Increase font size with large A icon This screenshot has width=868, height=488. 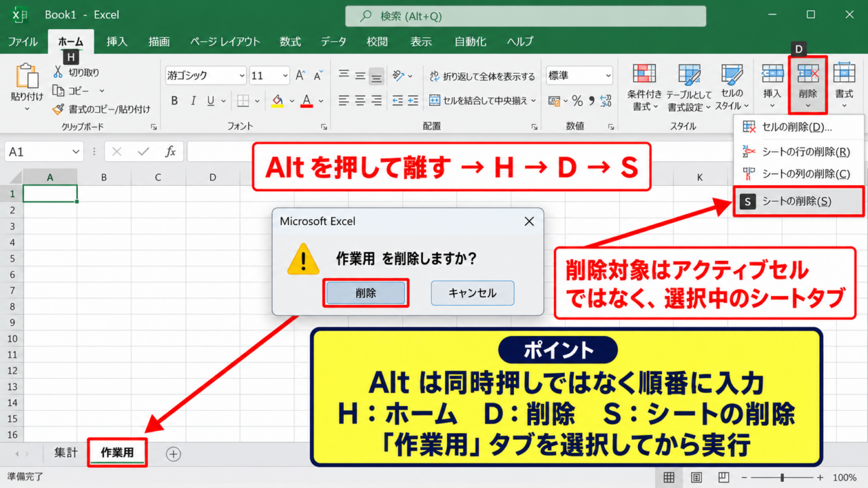pos(300,75)
